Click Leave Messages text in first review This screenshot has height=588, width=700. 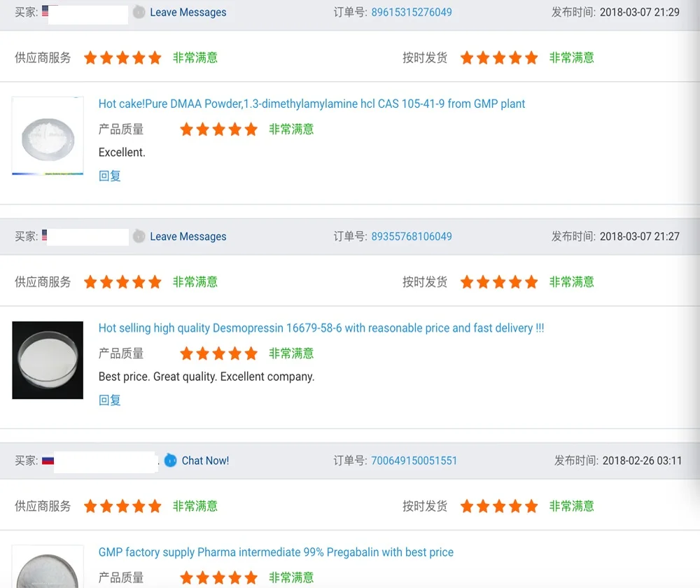(188, 12)
